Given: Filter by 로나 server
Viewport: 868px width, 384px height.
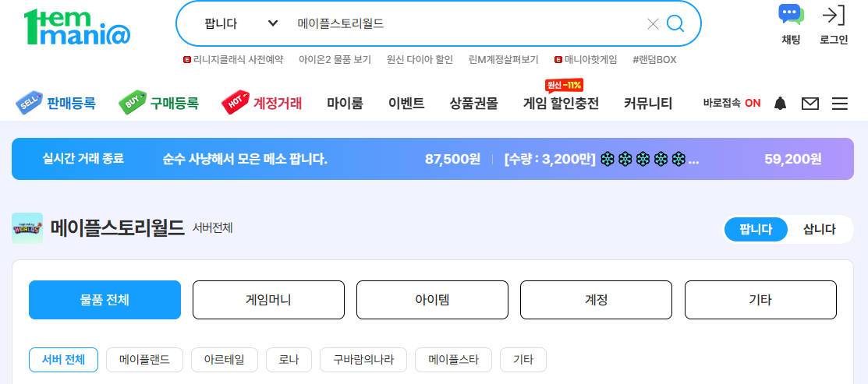Looking at the screenshot, I should click(x=289, y=360).
